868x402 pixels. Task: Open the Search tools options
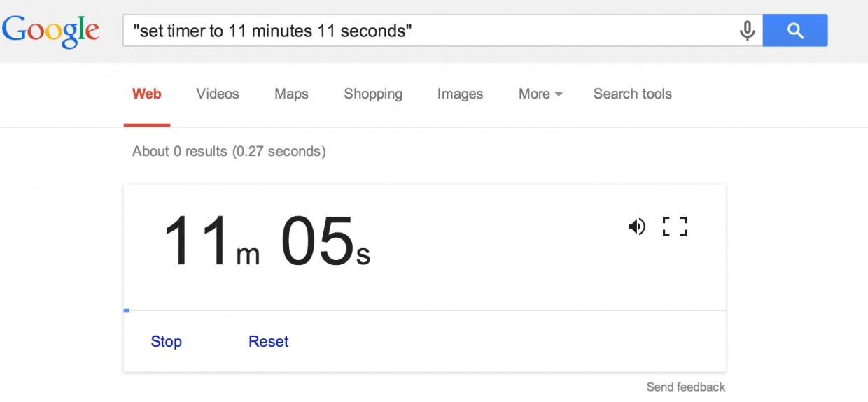click(632, 94)
